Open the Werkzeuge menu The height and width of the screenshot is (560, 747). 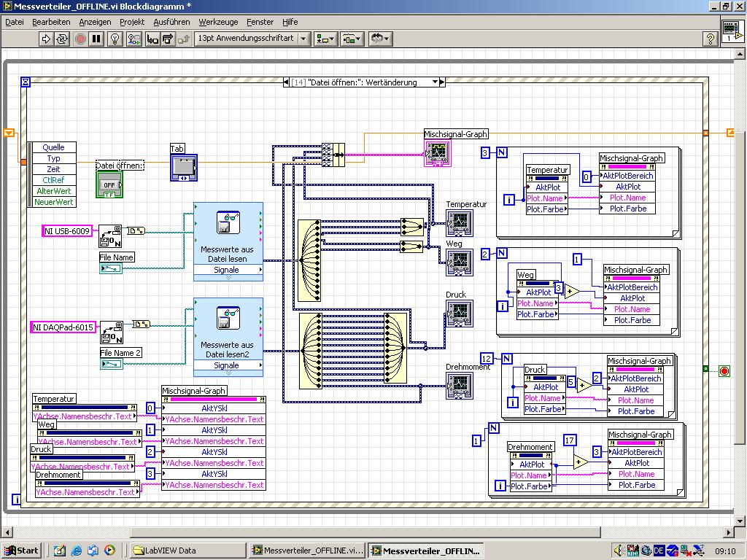218,22
